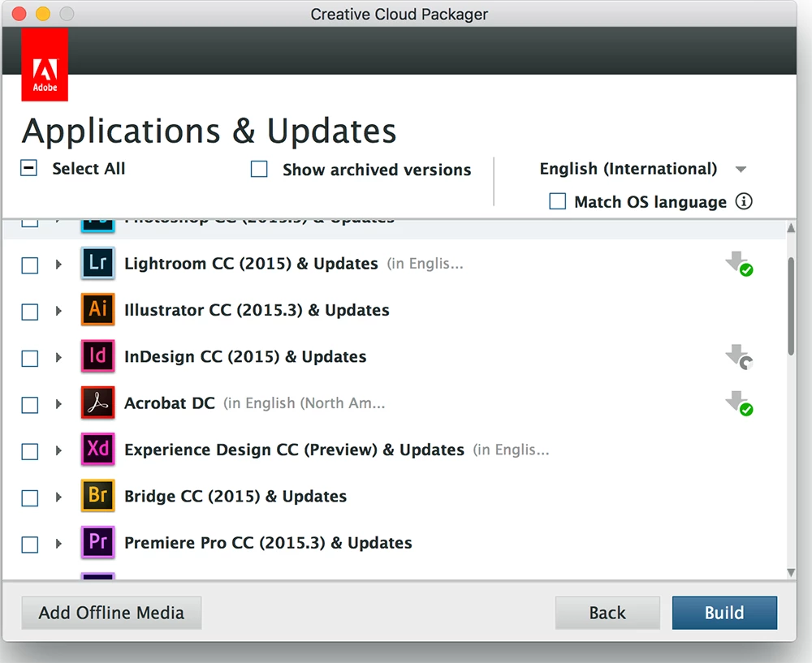Check the Experience Design CC checkbox
This screenshot has width=812, height=663.
pos(29,452)
